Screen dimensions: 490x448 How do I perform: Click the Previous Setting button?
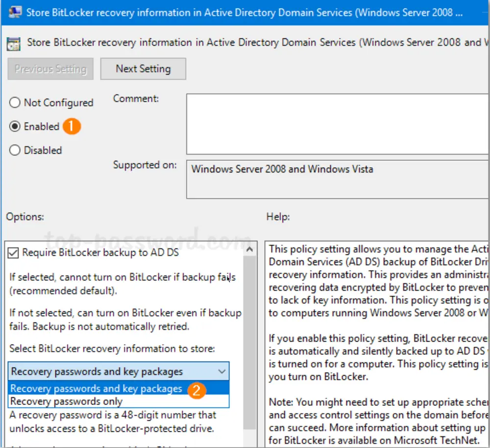click(x=50, y=69)
